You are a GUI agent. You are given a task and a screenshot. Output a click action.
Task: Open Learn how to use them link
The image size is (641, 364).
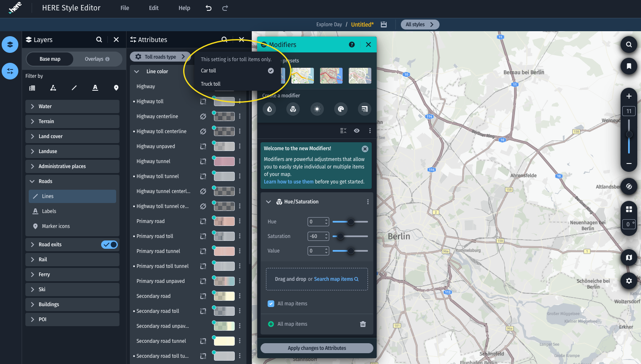(x=288, y=182)
